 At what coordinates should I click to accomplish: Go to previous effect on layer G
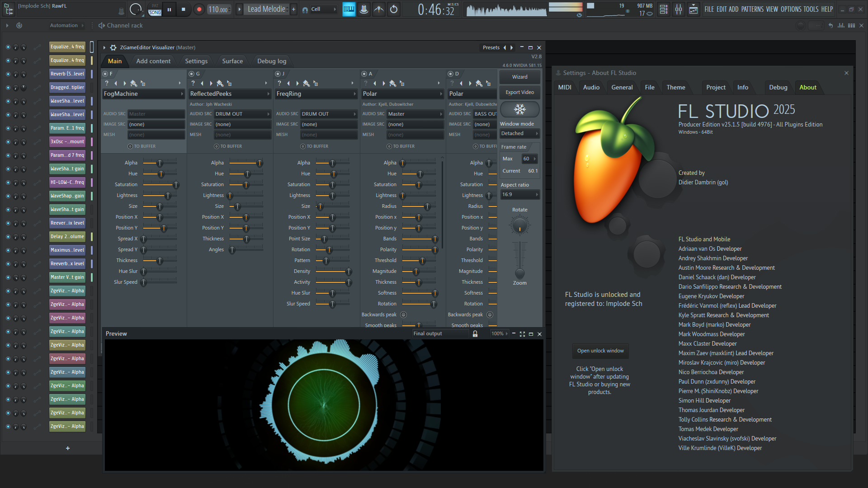pos(203,83)
